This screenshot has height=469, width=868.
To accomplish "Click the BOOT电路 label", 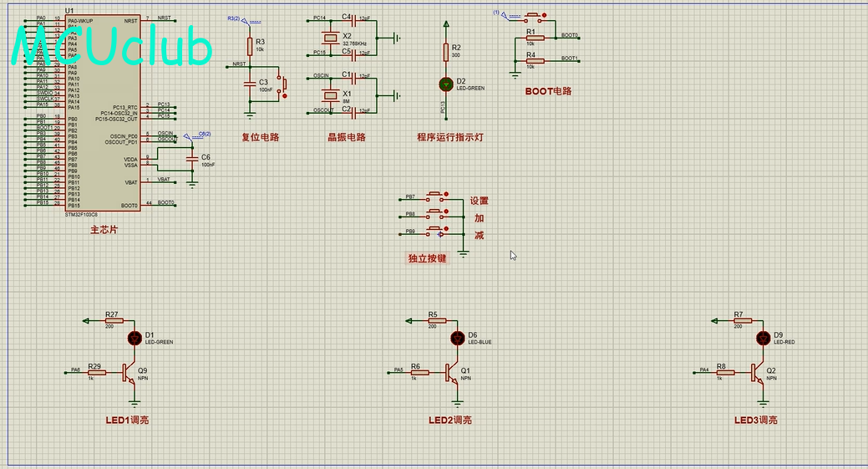I will point(548,91).
